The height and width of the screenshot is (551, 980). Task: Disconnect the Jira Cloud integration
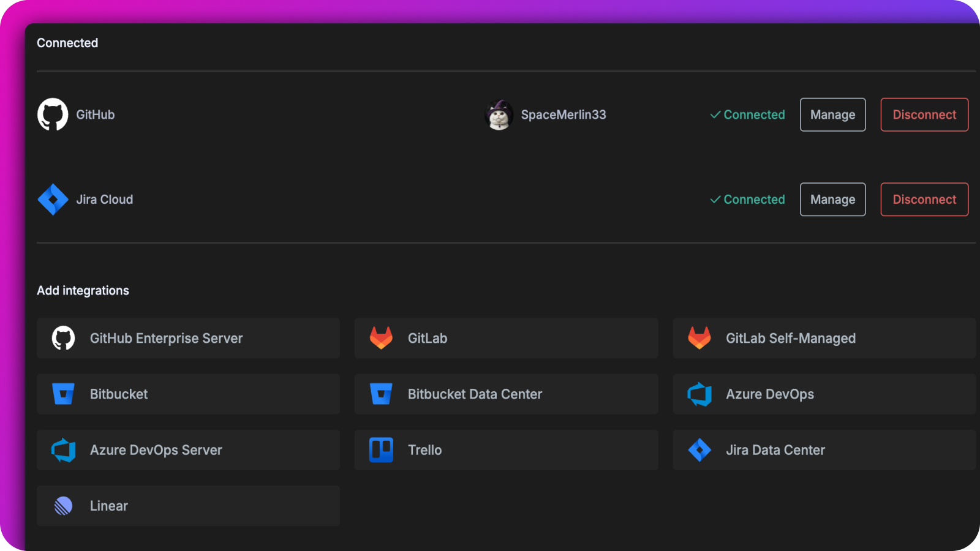click(924, 199)
